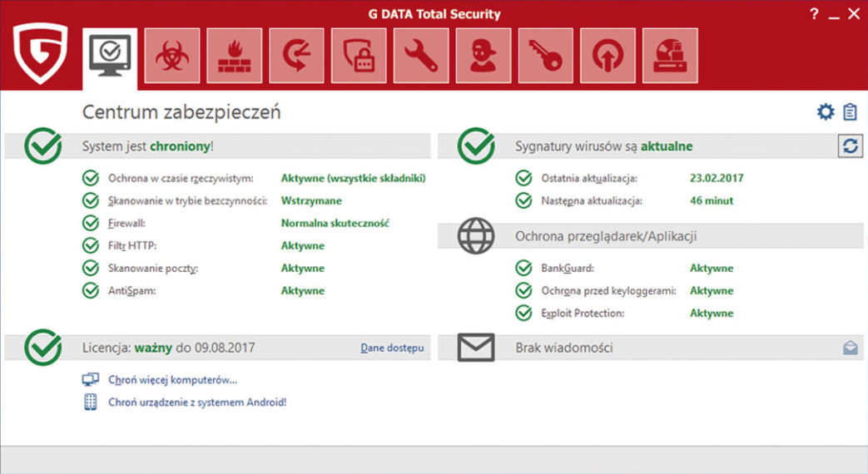868x474 pixels.
Task: Open the help question mark button
Action: coord(814,13)
